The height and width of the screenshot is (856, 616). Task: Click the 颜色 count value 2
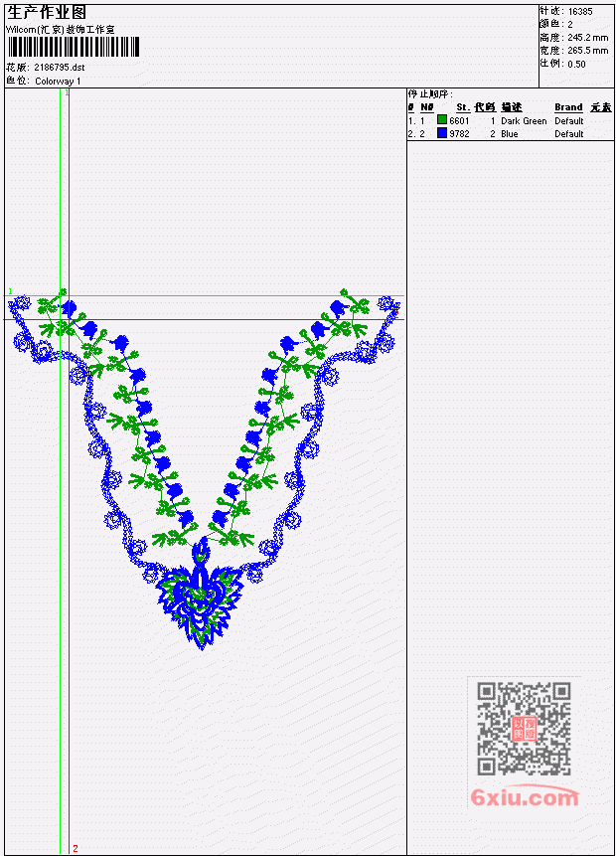click(x=570, y=25)
